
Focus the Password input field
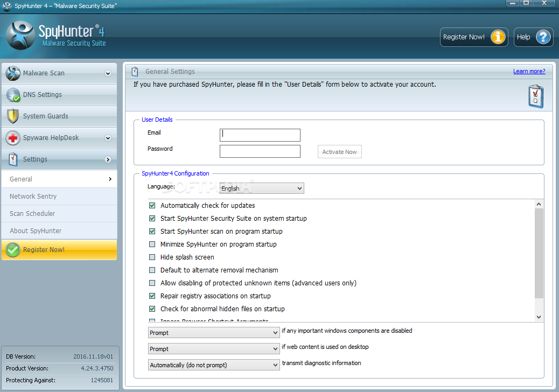coord(260,151)
